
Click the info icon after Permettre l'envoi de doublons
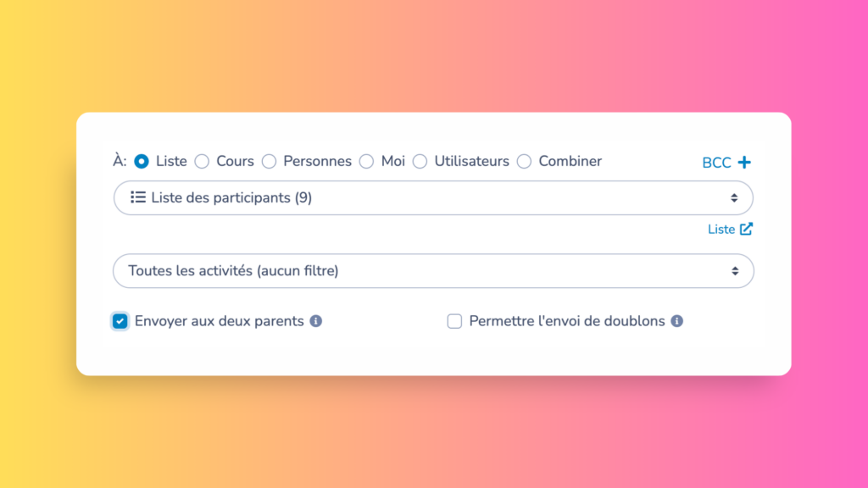pyautogui.click(x=676, y=321)
